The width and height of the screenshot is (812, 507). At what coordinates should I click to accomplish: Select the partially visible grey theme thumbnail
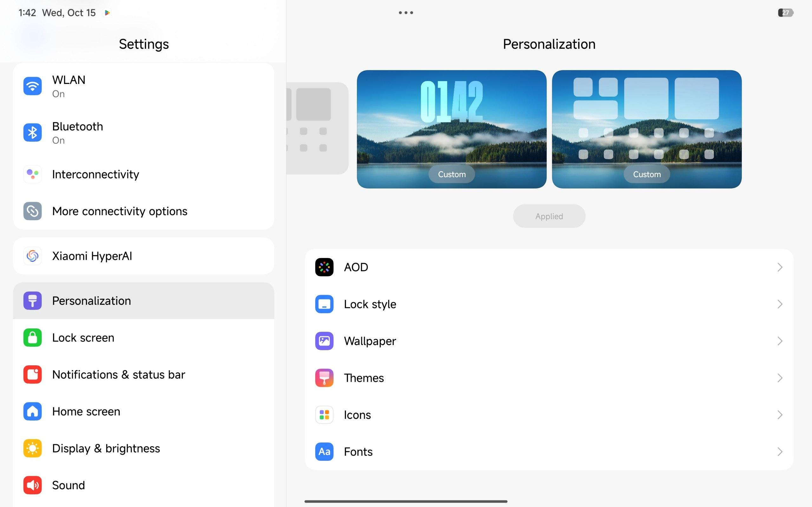click(x=317, y=128)
